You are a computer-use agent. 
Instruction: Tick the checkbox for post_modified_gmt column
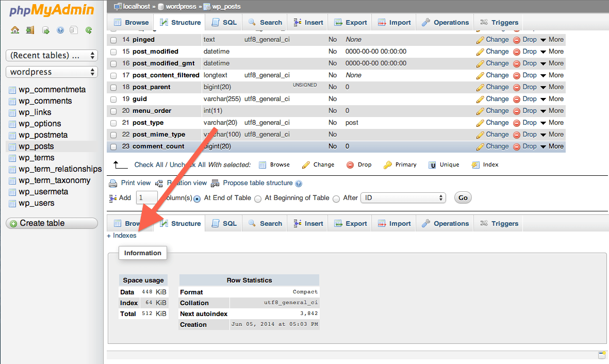(113, 64)
